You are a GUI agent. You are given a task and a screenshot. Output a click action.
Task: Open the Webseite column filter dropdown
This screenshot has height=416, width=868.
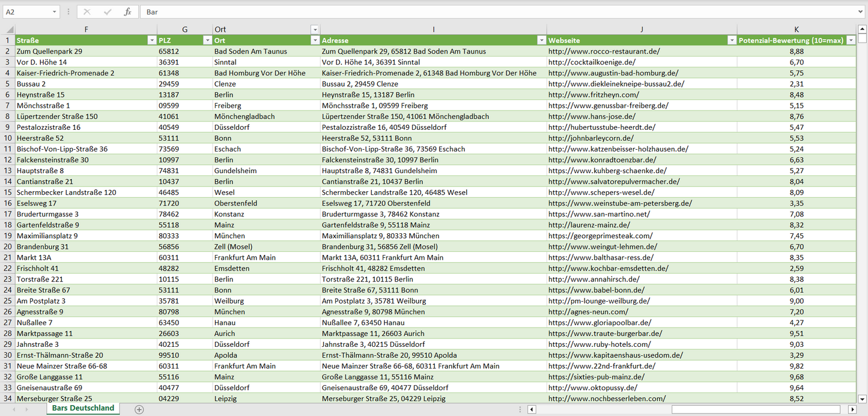point(731,40)
